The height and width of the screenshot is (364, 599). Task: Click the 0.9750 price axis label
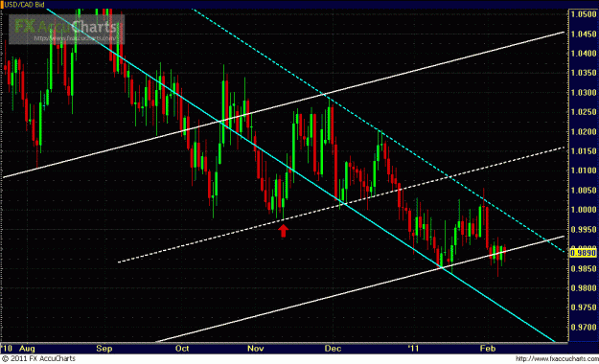coord(584,307)
